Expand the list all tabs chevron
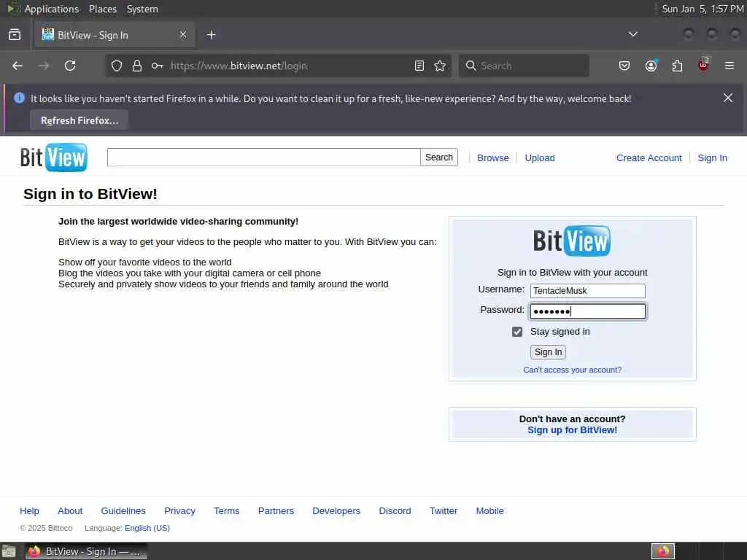This screenshot has width=747, height=560. pyautogui.click(x=632, y=34)
